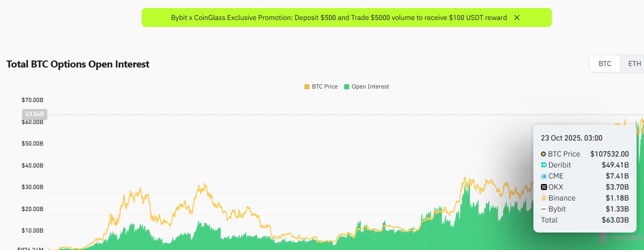This screenshot has width=644, height=250.
Task: Click the CME exchange icon in tooltip
Action: [543, 176]
